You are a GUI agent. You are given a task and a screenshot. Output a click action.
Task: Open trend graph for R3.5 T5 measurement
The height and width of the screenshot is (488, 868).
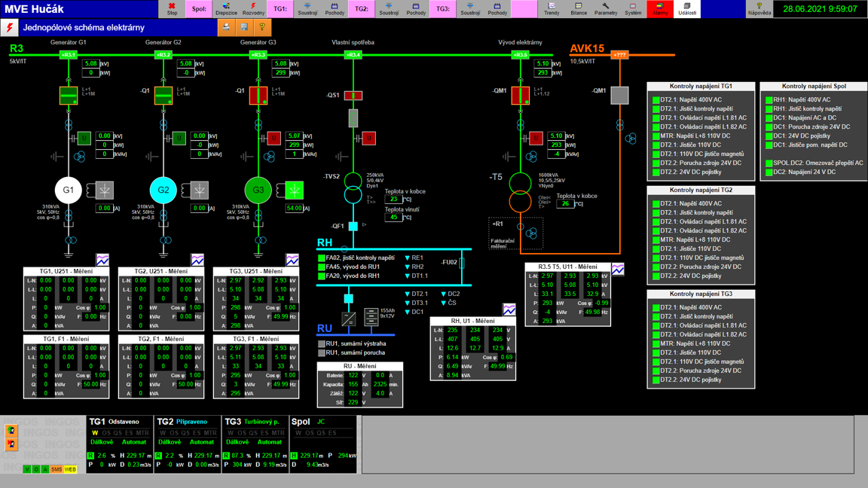tap(618, 269)
